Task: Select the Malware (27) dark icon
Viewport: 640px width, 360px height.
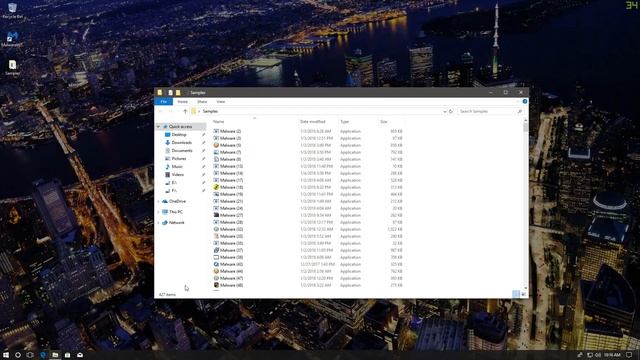Action: (x=216, y=215)
